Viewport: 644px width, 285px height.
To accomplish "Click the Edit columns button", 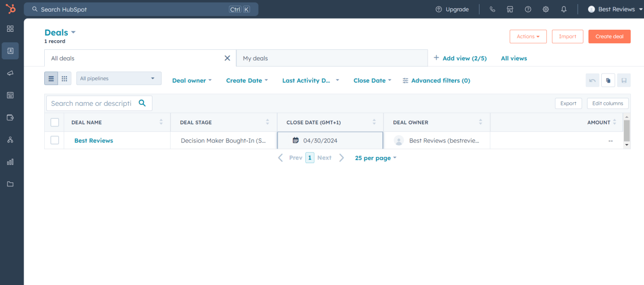I will (x=608, y=103).
